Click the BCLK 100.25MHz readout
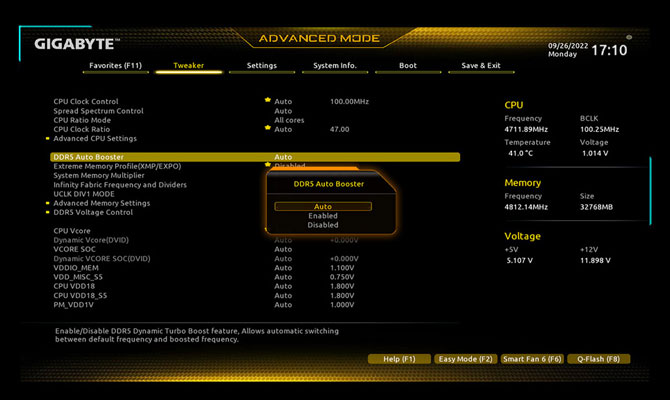The image size is (670, 400). 599,129
